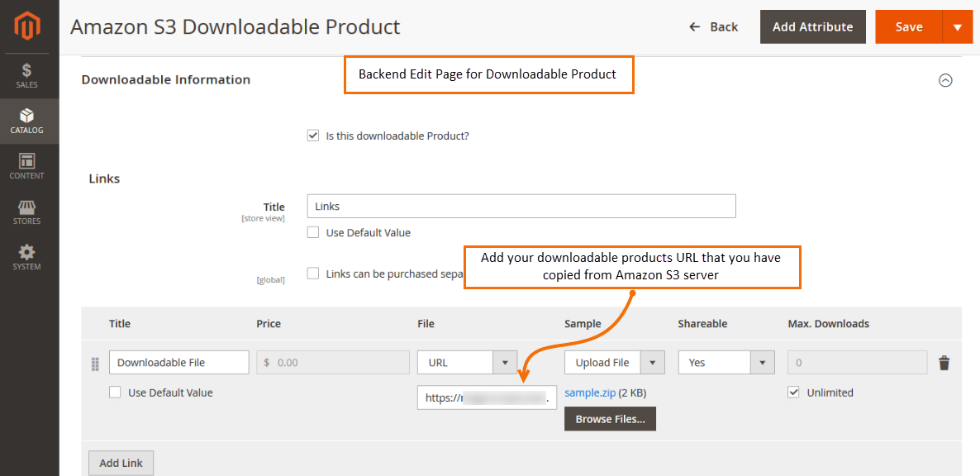Click the price field showing 0.00
Image resolution: width=980 pixels, height=476 pixels.
click(333, 362)
